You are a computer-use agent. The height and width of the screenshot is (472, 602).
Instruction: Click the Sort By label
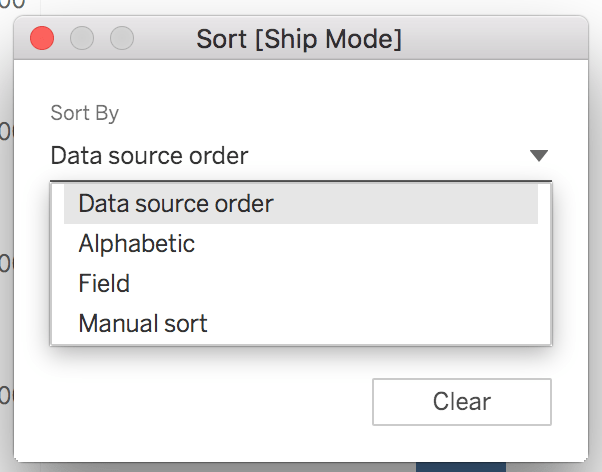click(x=85, y=113)
